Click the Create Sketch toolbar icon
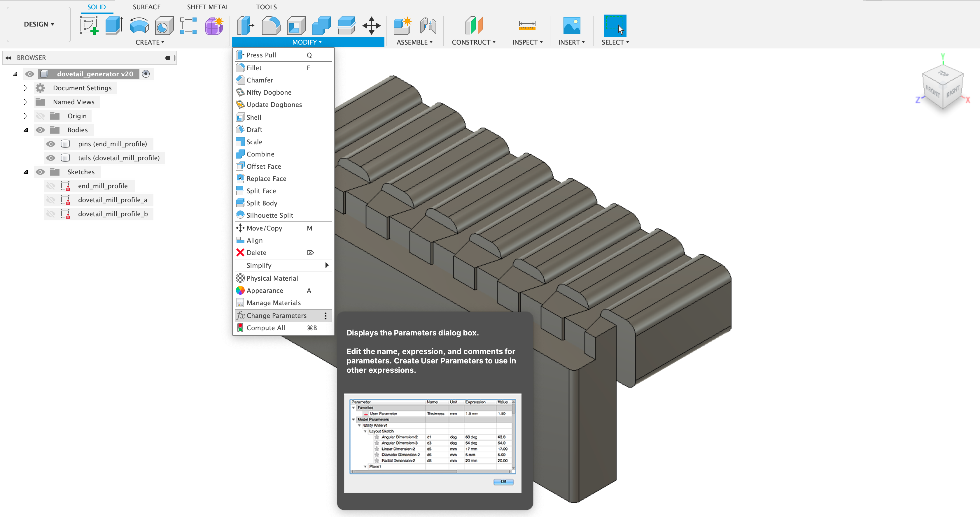The height and width of the screenshot is (517, 980). tap(89, 26)
